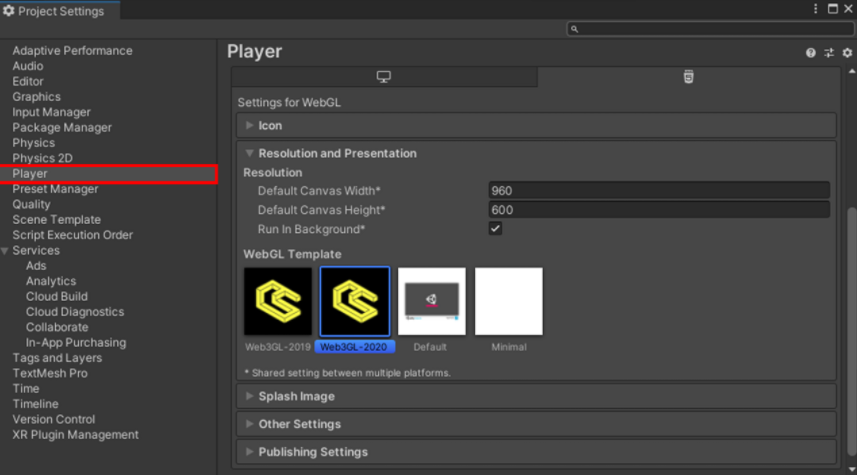Expand the Publishing Settings section
This screenshot has width=857, height=475.
(x=536, y=452)
